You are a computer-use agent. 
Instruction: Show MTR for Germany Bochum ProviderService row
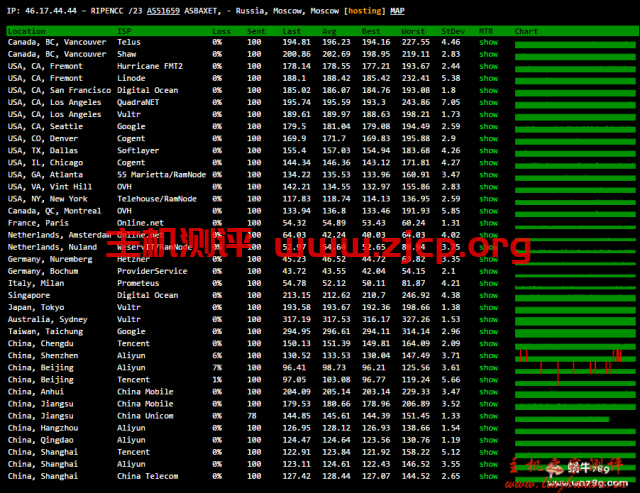(489, 271)
